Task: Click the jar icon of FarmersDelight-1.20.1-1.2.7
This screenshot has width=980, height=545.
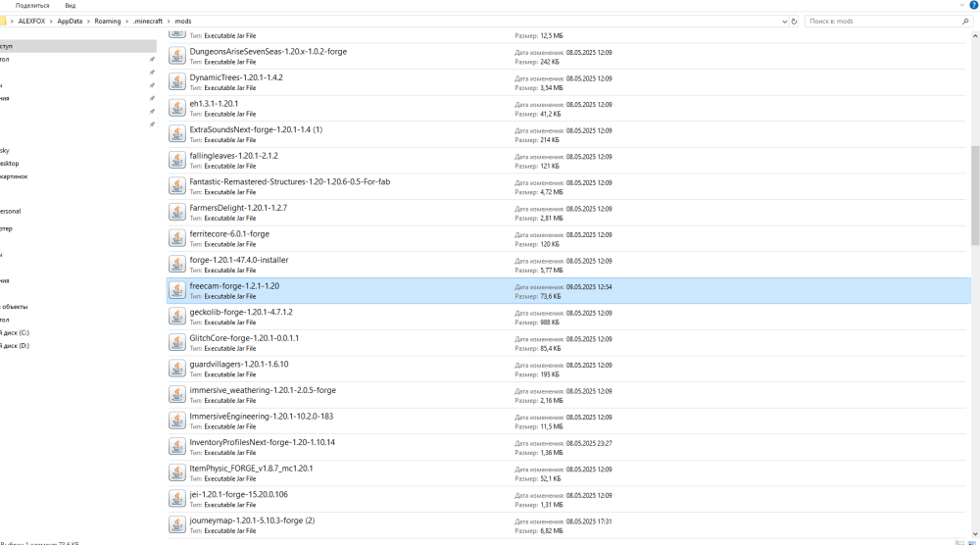Action: click(x=176, y=212)
